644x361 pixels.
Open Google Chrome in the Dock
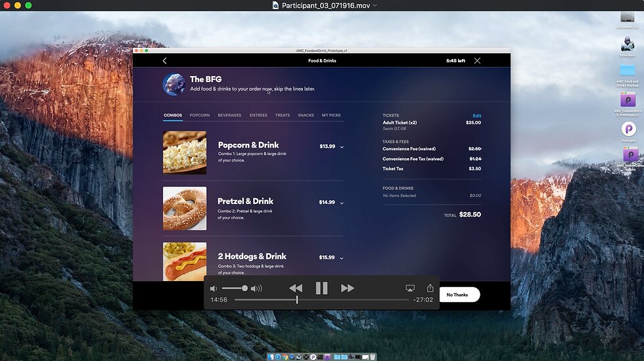tap(285, 357)
